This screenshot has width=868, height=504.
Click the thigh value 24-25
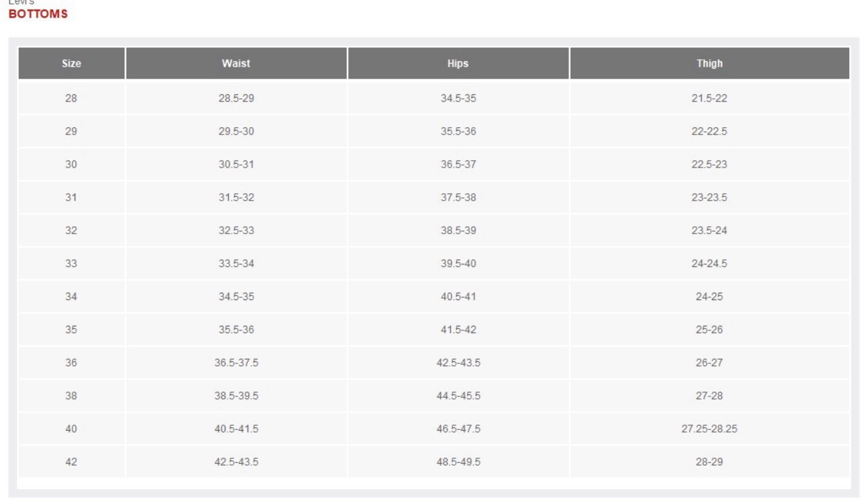point(709,296)
